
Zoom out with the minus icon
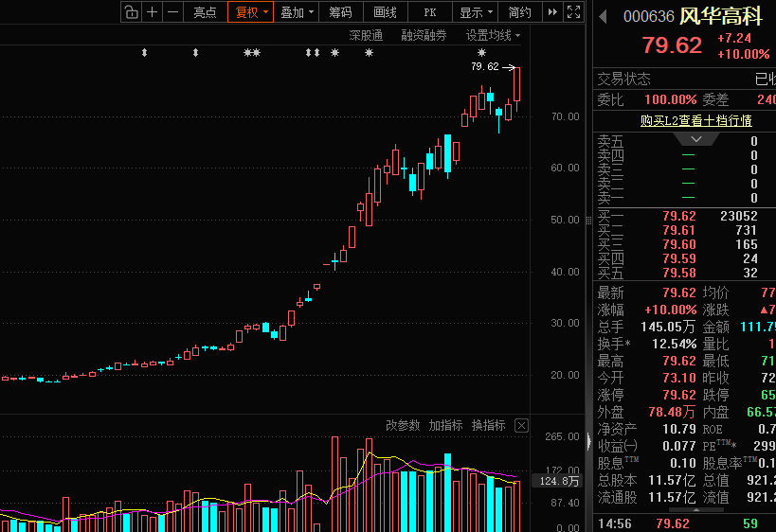pyautogui.click(x=172, y=12)
